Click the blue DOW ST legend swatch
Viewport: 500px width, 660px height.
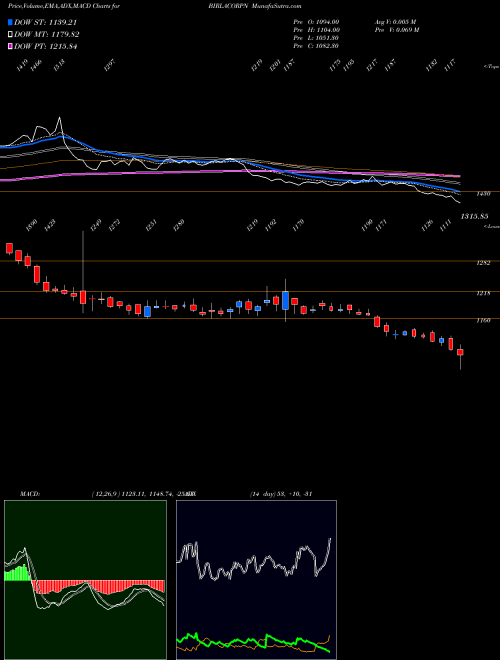pyautogui.click(x=10, y=22)
